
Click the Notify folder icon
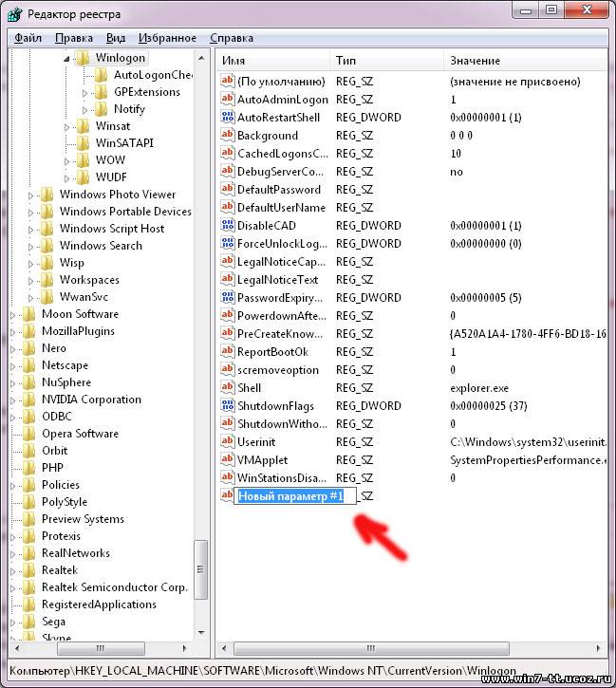[x=101, y=109]
